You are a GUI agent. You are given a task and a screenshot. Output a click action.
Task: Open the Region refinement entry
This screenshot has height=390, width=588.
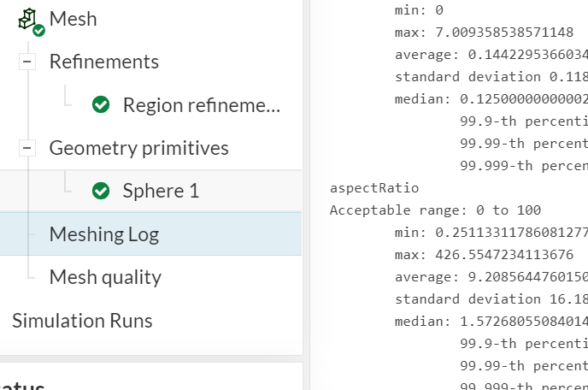[201, 105]
